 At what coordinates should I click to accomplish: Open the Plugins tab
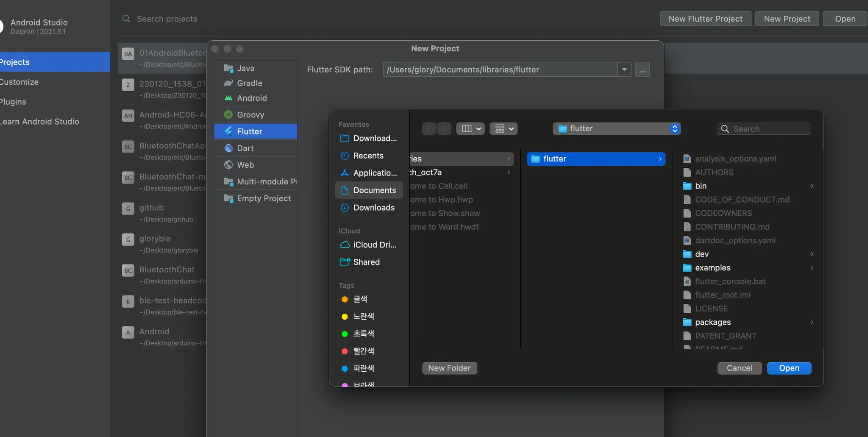(x=55, y=102)
